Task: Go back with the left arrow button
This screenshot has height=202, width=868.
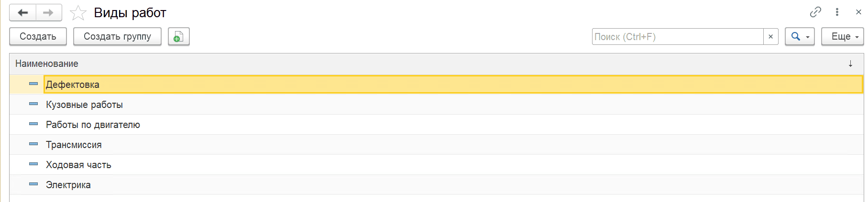Action: 22,13
